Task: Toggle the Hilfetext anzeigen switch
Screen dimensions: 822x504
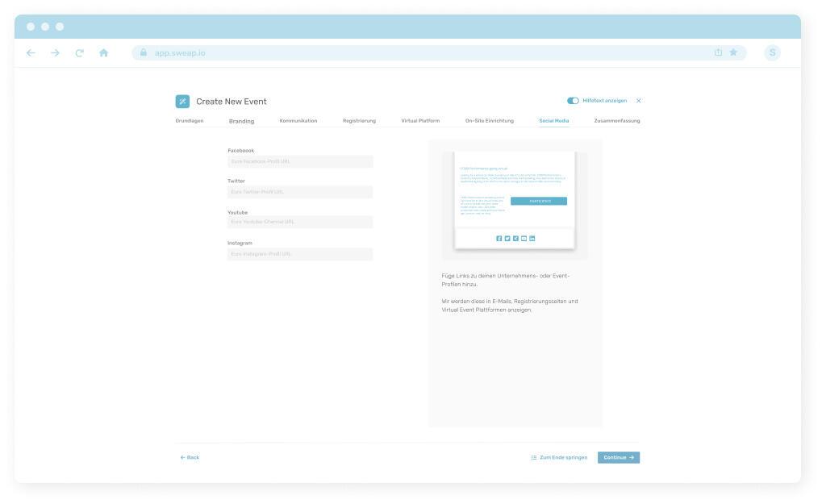Action: click(x=573, y=101)
